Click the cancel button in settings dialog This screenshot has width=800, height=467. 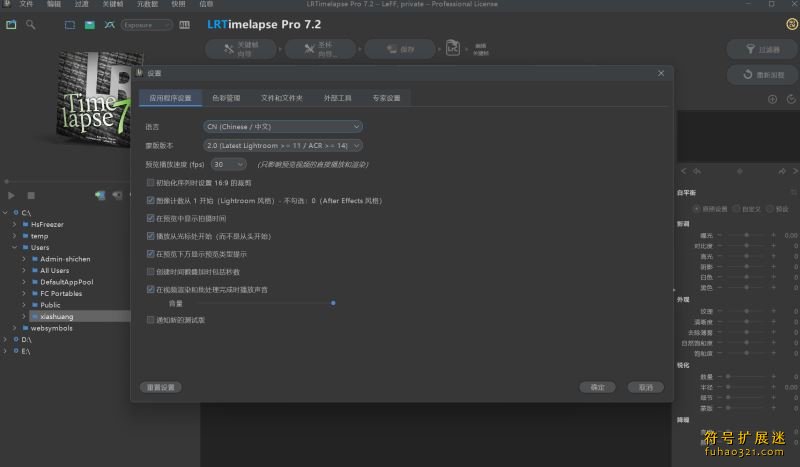click(x=646, y=387)
